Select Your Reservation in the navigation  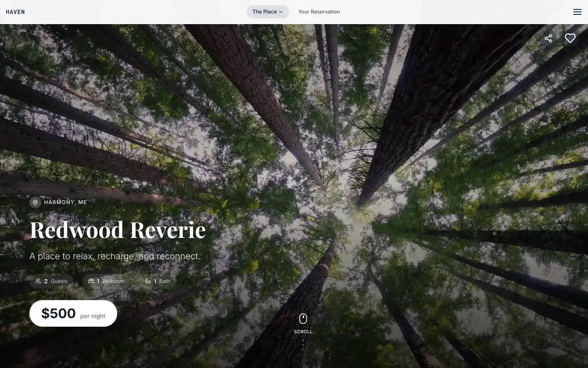click(x=319, y=12)
